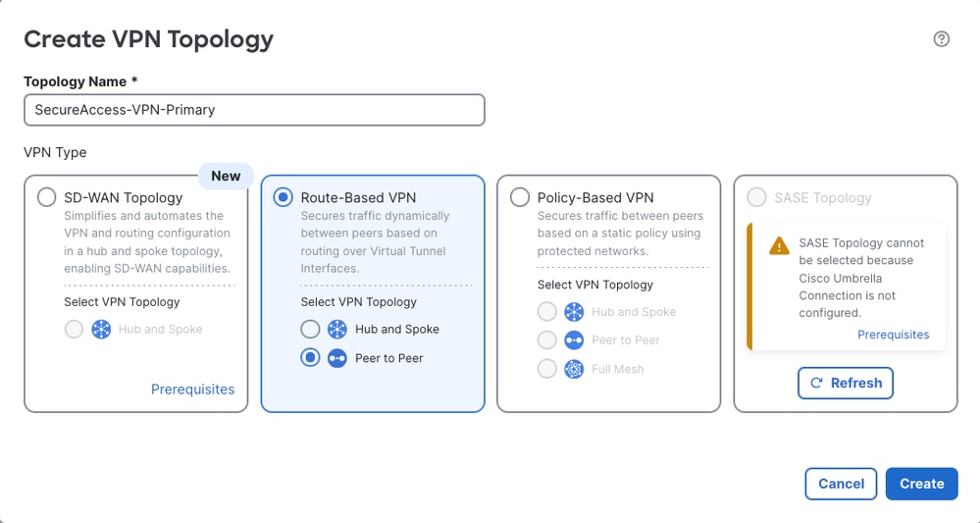Click the Route-Based Peer to Peer topology icon
The image size is (980, 523).
point(336,358)
